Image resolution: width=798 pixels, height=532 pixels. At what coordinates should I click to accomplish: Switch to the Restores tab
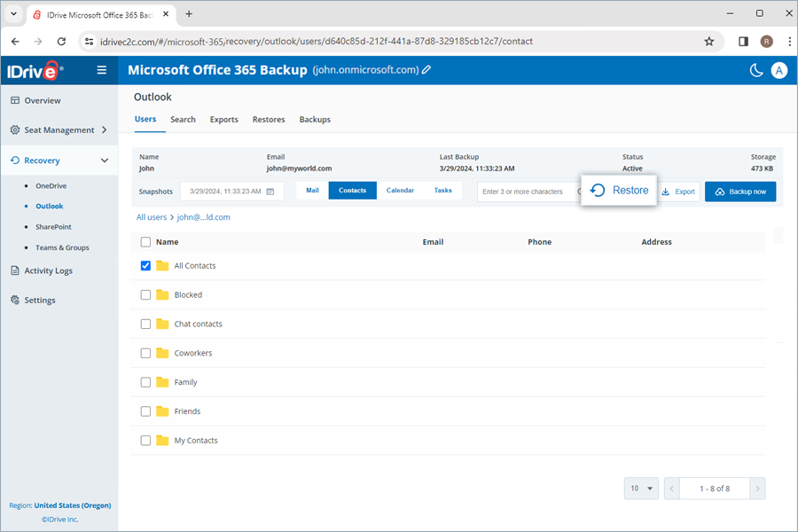click(x=269, y=120)
